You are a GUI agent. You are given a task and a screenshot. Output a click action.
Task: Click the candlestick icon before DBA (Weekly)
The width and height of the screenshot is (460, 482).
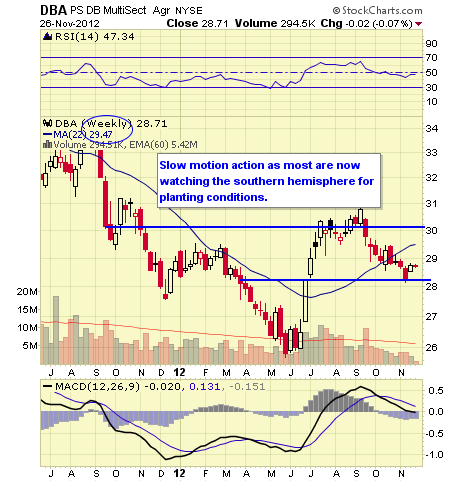point(47,123)
